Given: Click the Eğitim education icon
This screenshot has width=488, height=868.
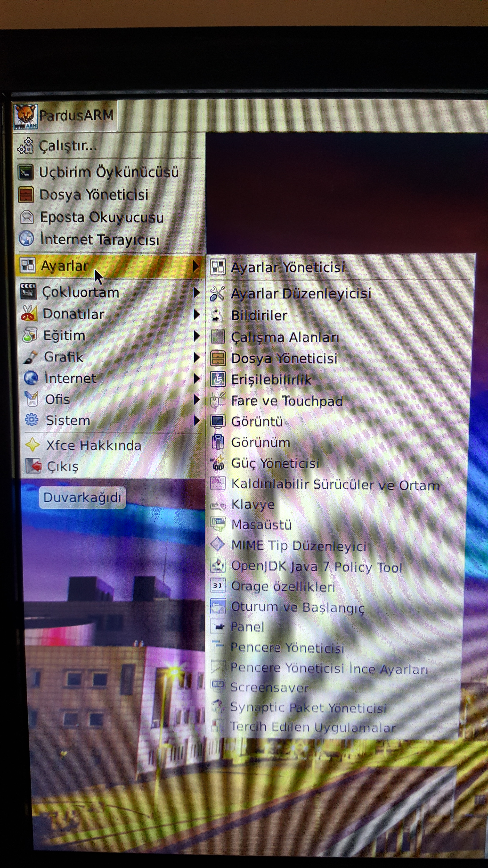Looking at the screenshot, I should pyautogui.click(x=30, y=335).
